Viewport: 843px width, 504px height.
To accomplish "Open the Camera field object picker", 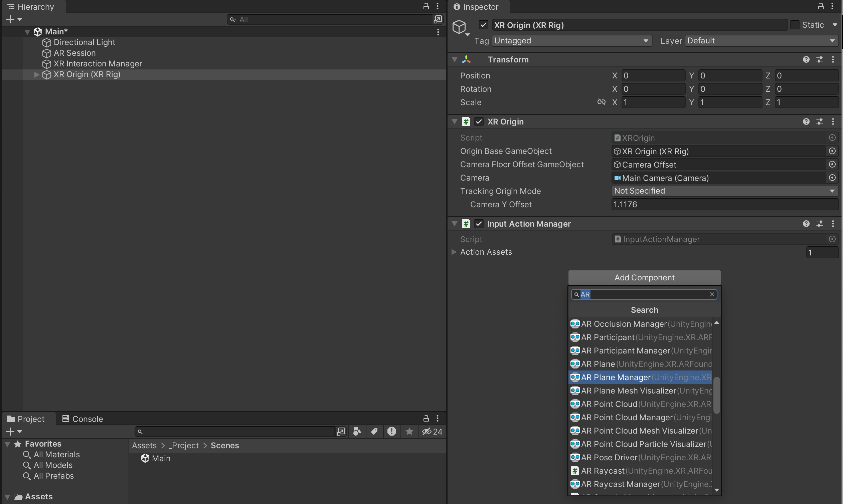I will click(832, 178).
